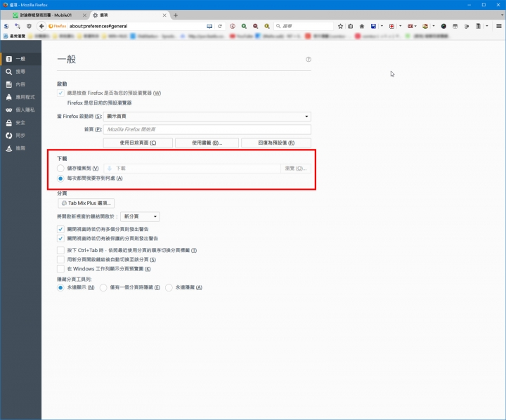Select the General section in sidebar
Screen dimensions: 506x420
pyautogui.click(x=20, y=59)
